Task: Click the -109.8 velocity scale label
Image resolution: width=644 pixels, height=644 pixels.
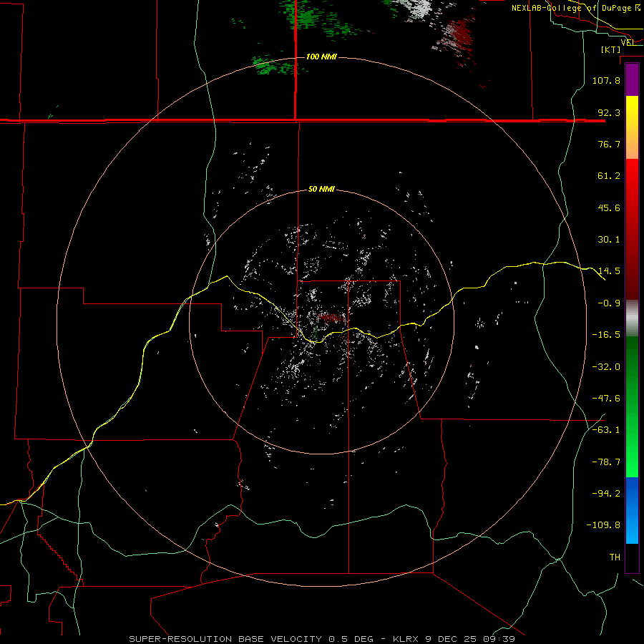Action: click(603, 525)
